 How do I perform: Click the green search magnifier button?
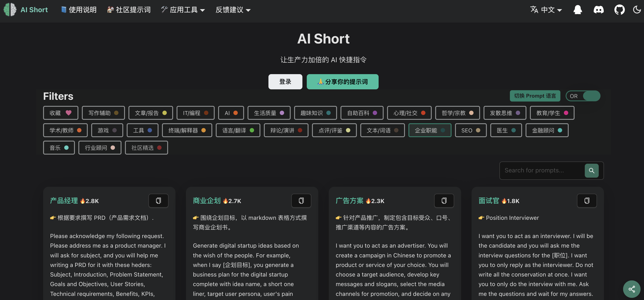point(591,170)
